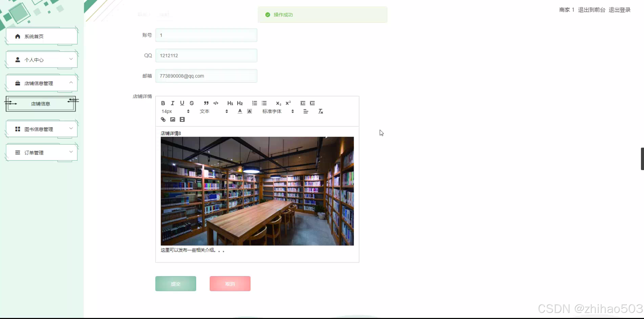The width and height of the screenshot is (644, 319).
Task: Toggle bold formatting in editor toolbar
Action: point(163,103)
